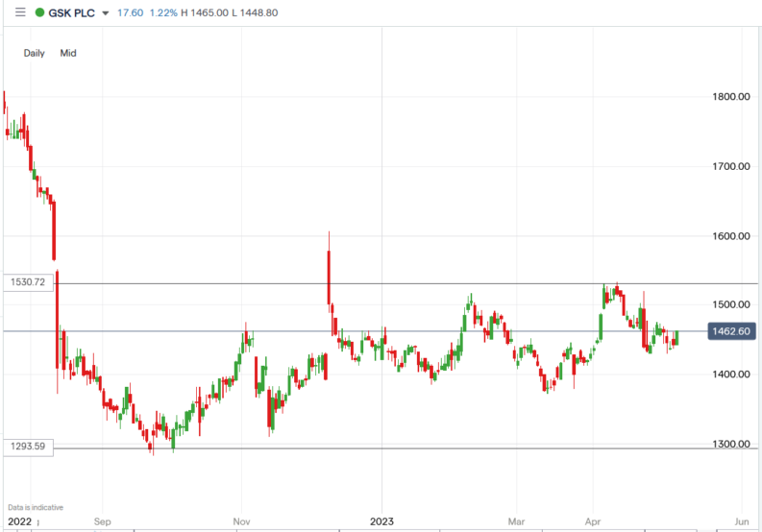Click the Jun label on time axis
The image size is (762, 532).
739,521
